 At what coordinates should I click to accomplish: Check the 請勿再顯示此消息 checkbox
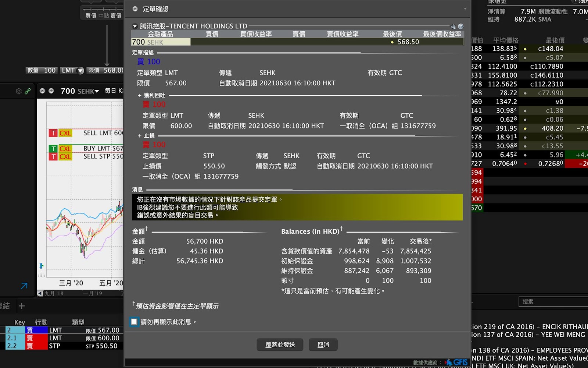(134, 322)
